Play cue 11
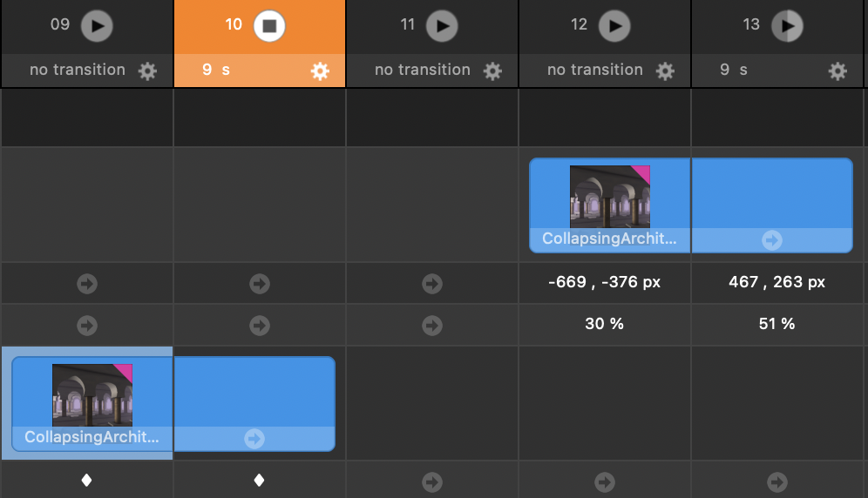Screen dimensions: 868x498 pos(443,25)
